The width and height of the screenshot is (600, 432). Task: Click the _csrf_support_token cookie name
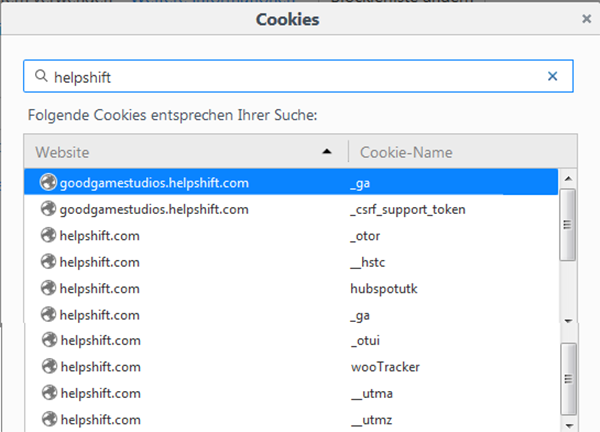coord(408,210)
